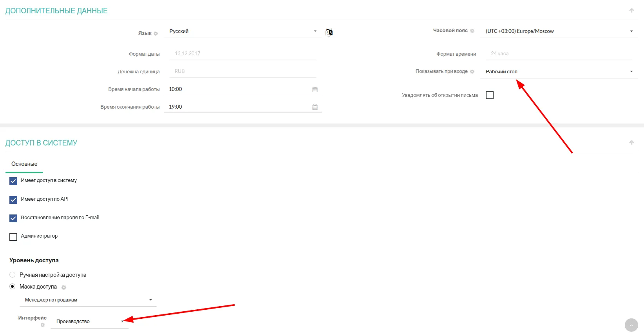Open the Язык dropdown showing Русский
This screenshot has width=644, height=336.
(x=242, y=31)
